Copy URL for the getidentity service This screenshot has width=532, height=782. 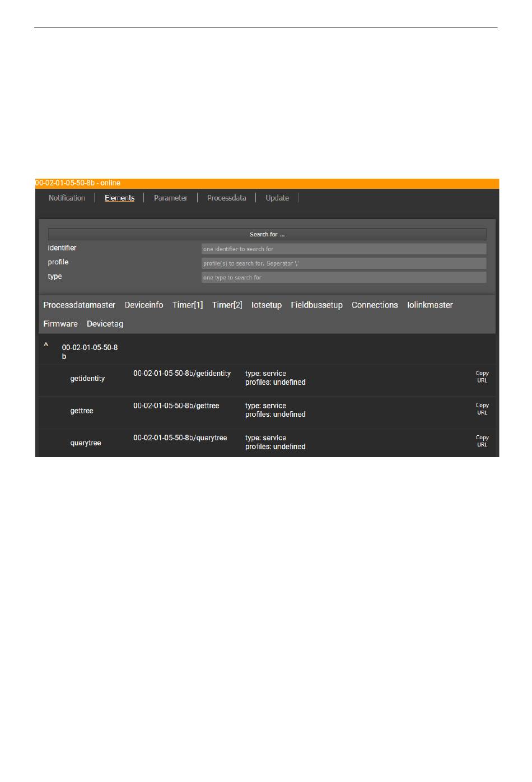[482, 376]
